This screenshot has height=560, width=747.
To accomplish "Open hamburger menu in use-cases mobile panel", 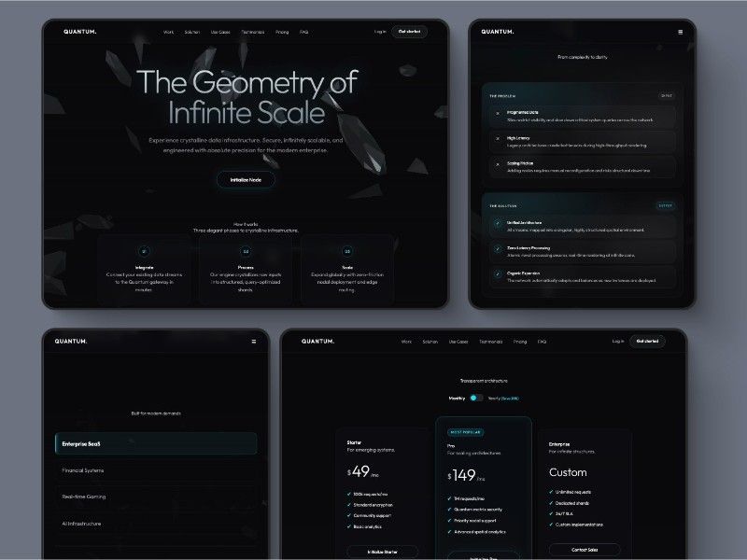I will 253,342.
